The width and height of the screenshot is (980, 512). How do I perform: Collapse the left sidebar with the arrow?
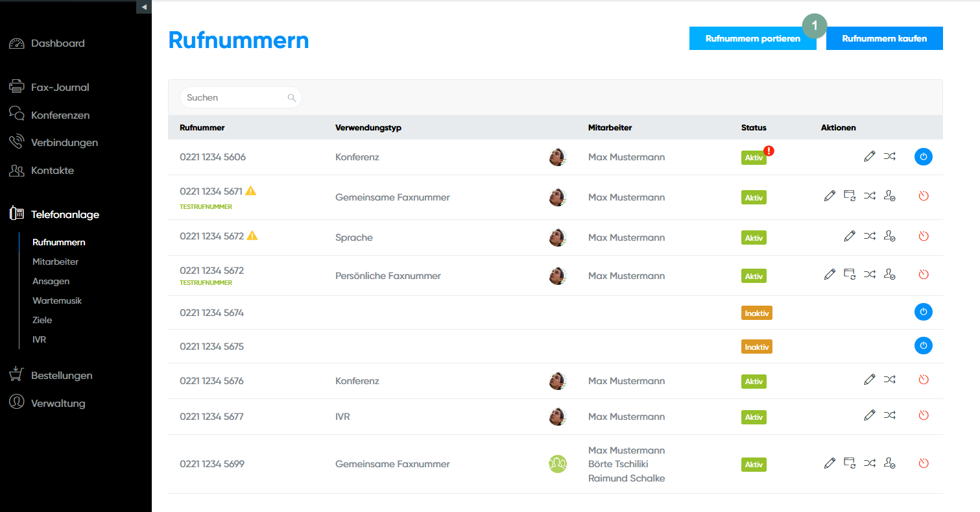click(144, 6)
